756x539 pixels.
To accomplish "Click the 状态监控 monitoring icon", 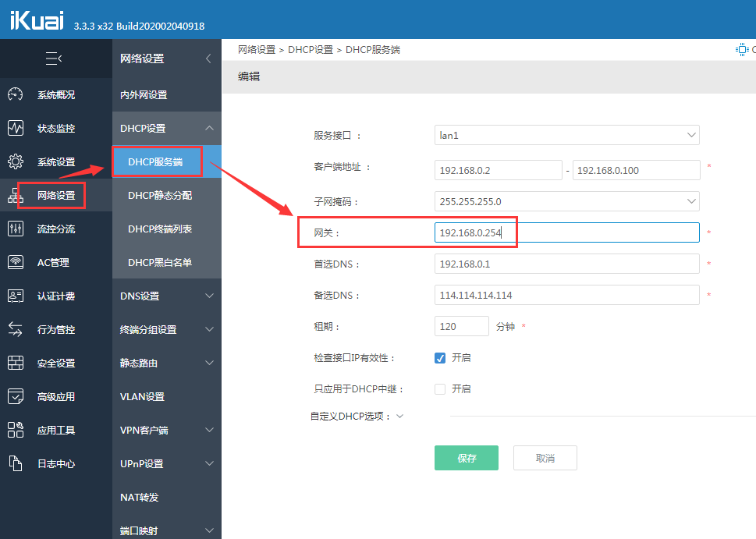I will [x=16, y=128].
